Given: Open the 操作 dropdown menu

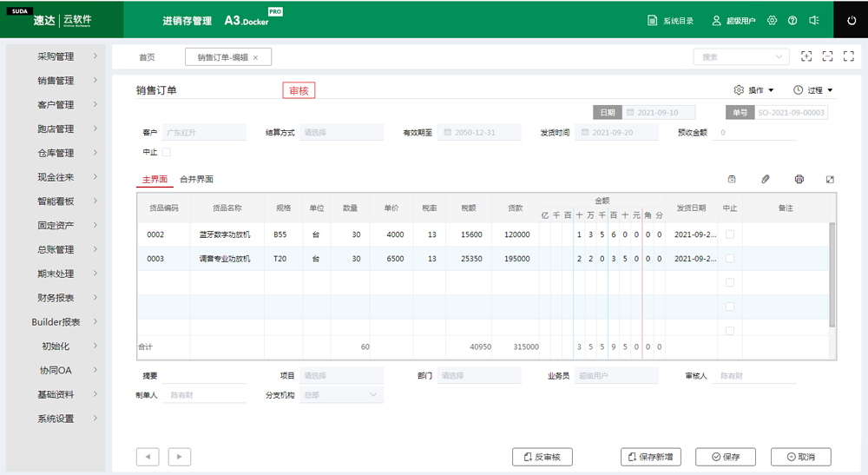Looking at the screenshot, I should coord(754,90).
